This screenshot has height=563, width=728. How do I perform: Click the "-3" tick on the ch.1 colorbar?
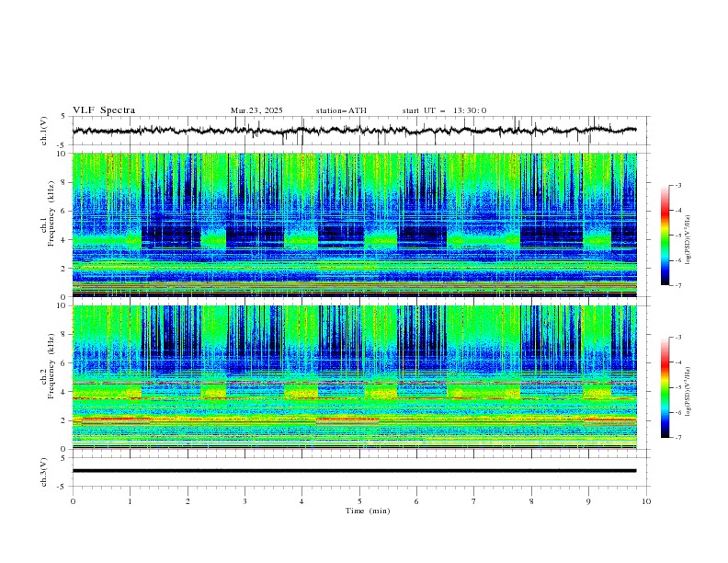678,185
